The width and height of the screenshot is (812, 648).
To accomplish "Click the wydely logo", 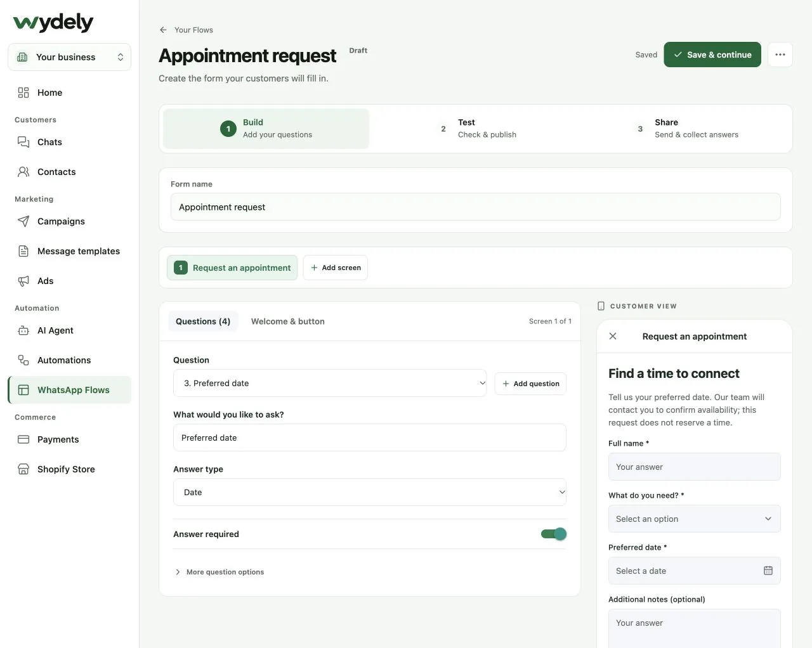I will 53,23.
